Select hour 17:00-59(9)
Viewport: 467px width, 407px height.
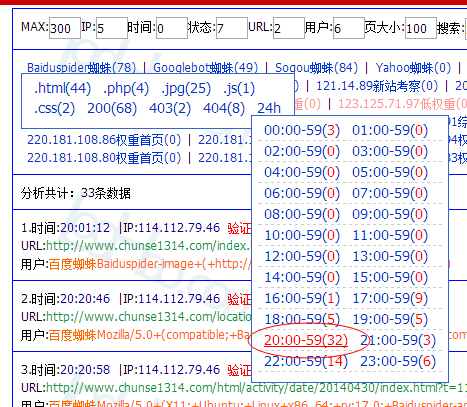[x=390, y=298]
